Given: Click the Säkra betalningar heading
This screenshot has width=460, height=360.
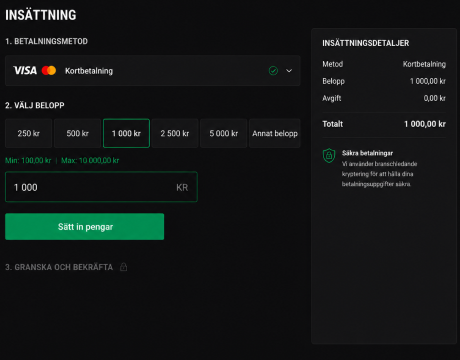Looking at the screenshot, I should tap(367, 153).
